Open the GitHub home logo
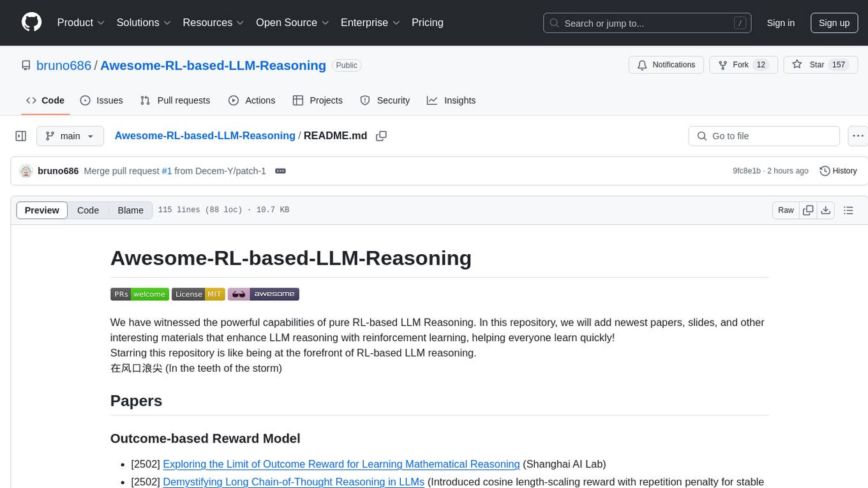868x488 pixels. (31, 22)
